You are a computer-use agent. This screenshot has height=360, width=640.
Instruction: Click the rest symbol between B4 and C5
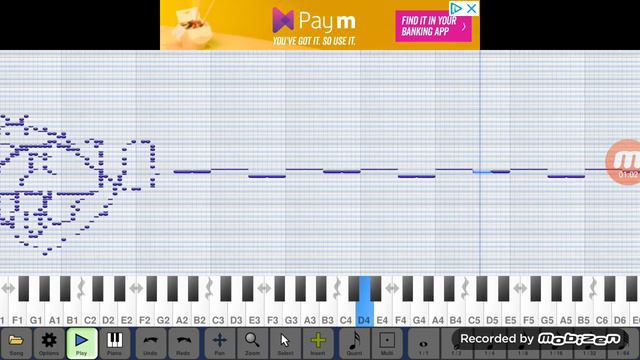pyautogui.click(x=465, y=288)
